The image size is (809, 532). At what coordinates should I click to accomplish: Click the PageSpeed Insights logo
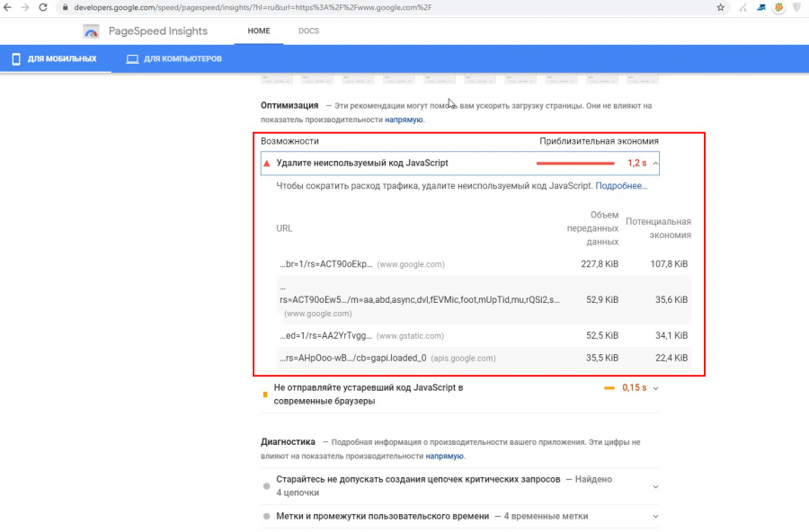click(91, 31)
